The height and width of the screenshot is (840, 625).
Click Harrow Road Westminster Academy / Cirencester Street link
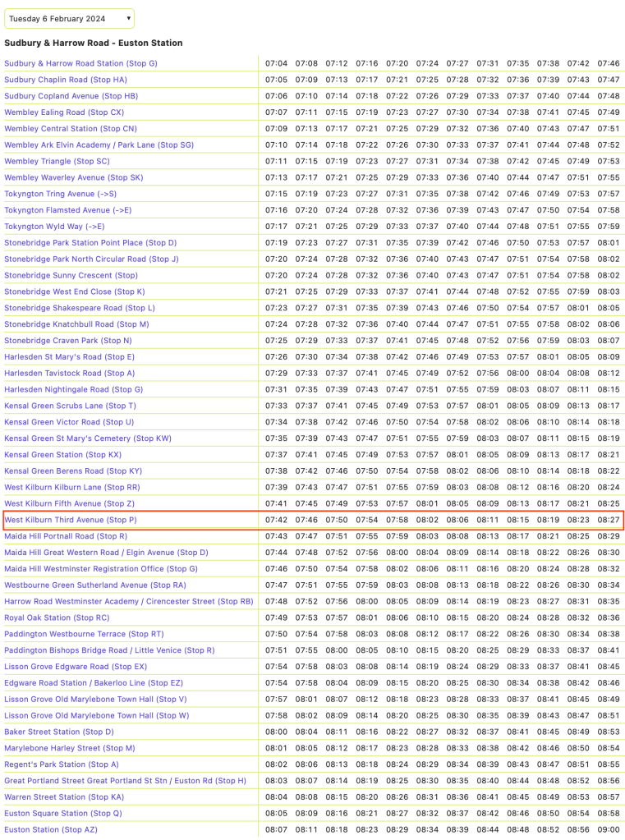pos(129,601)
